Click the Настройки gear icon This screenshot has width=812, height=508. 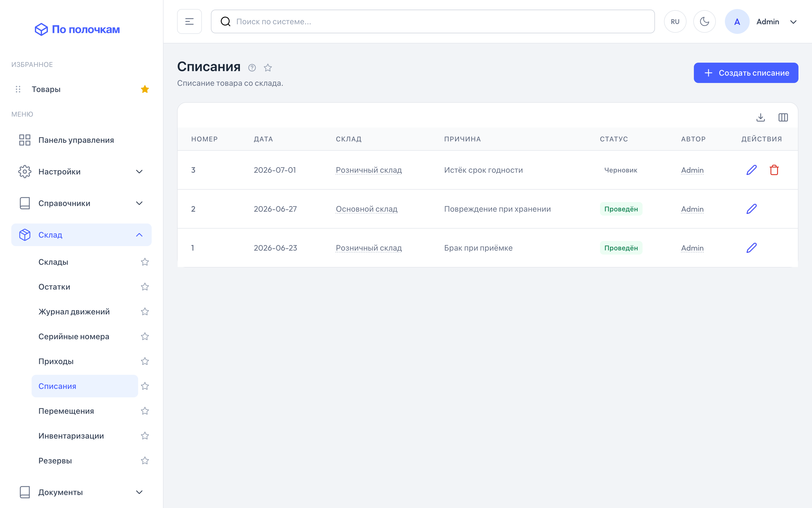coord(25,172)
